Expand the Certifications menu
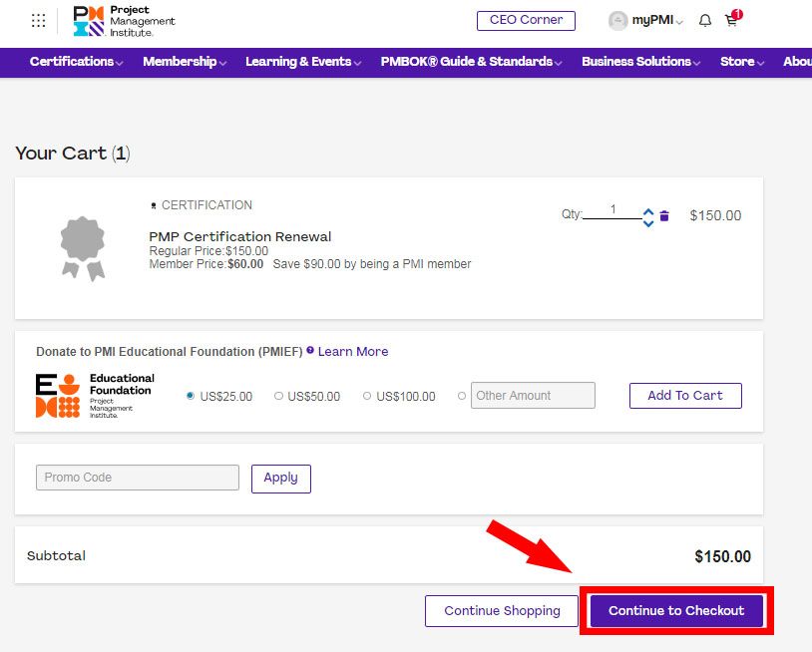 point(76,62)
